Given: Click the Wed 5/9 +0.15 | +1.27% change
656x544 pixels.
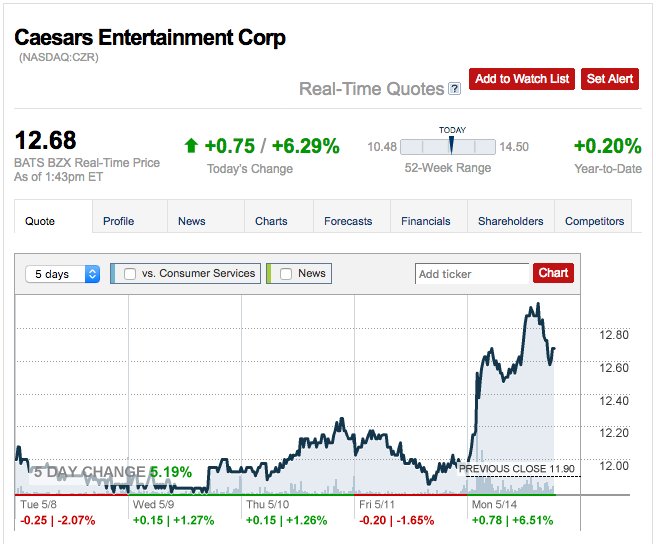Looking at the screenshot, I should (173, 521).
